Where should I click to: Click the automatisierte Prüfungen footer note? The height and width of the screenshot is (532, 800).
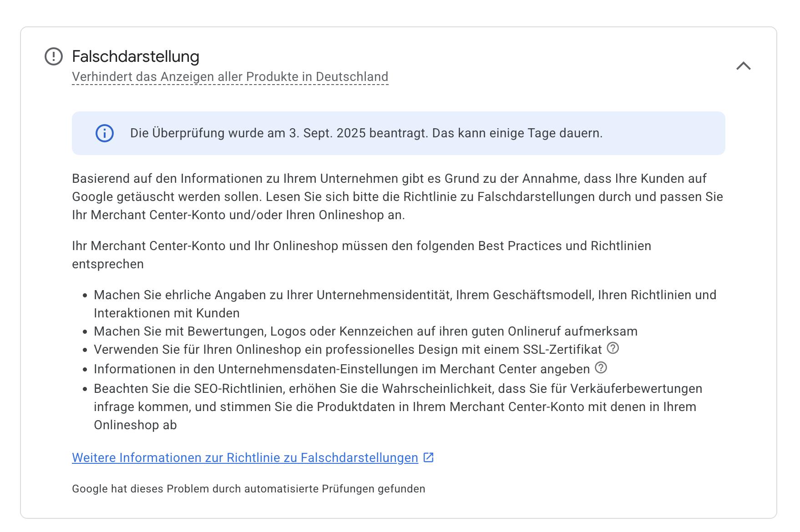248,489
